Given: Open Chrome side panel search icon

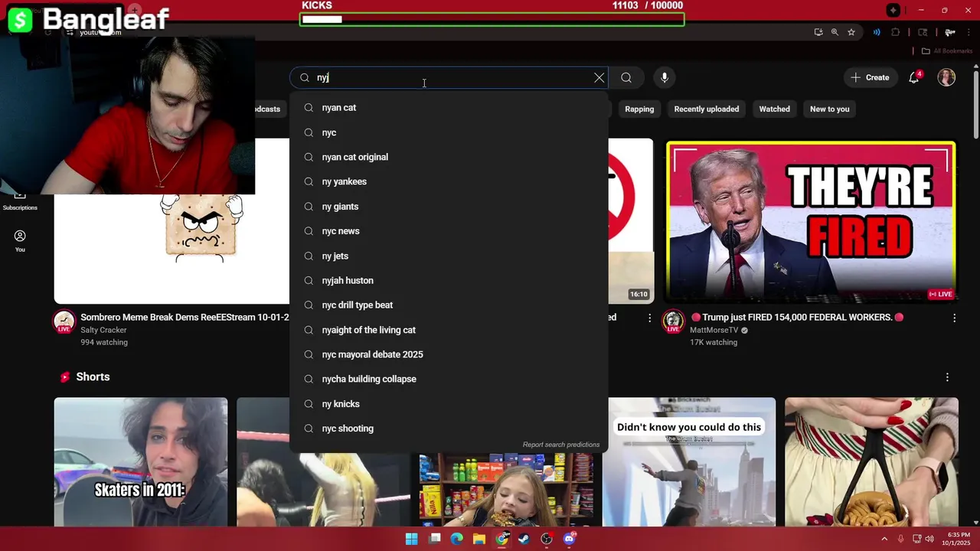Looking at the screenshot, I should 923,32.
